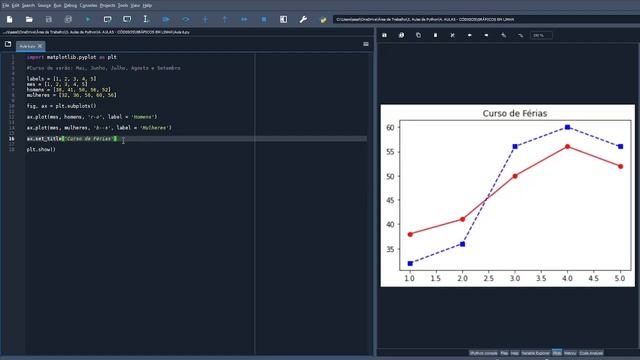Screen dimensions: 640x360
Task: Run the file with the green play icon
Action: pos(88,19)
